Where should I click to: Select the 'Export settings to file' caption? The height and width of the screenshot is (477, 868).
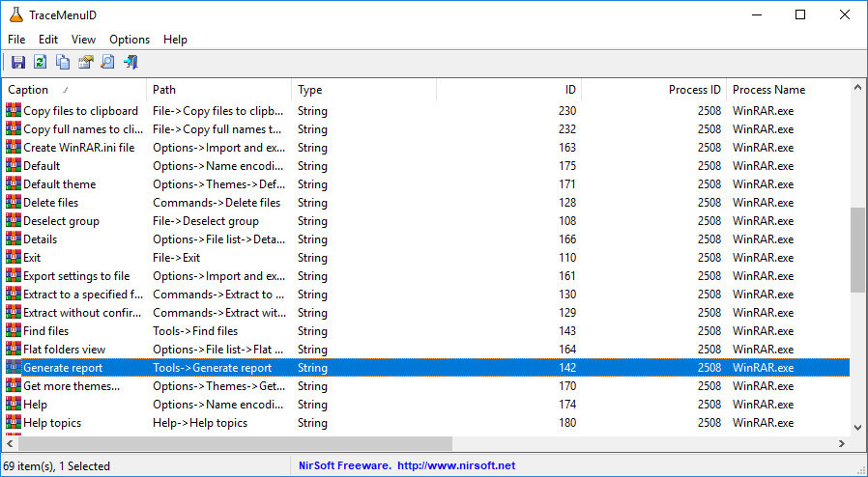click(x=76, y=276)
